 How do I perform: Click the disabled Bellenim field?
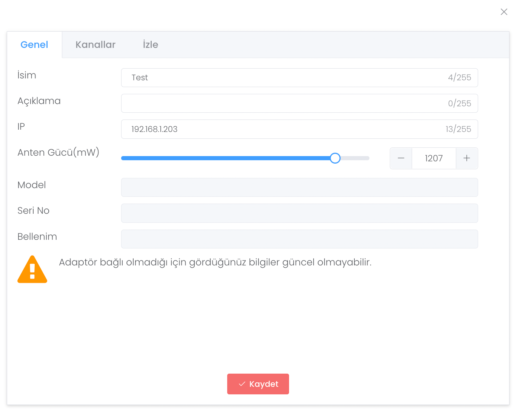[x=299, y=239]
